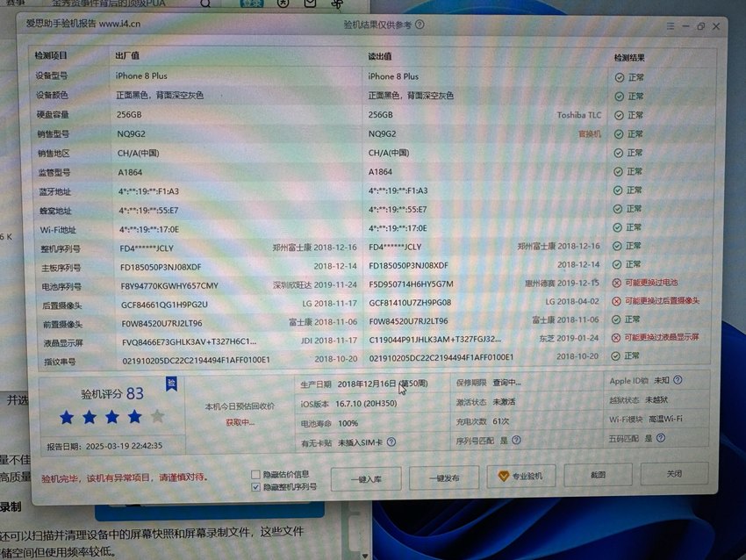Click the 未越狱 jailbreak status value
The height and width of the screenshot is (560, 746).
click(656, 400)
